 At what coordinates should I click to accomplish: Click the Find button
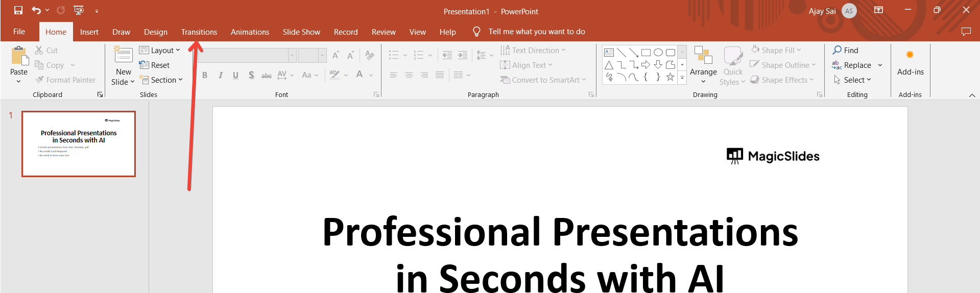[x=846, y=50]
